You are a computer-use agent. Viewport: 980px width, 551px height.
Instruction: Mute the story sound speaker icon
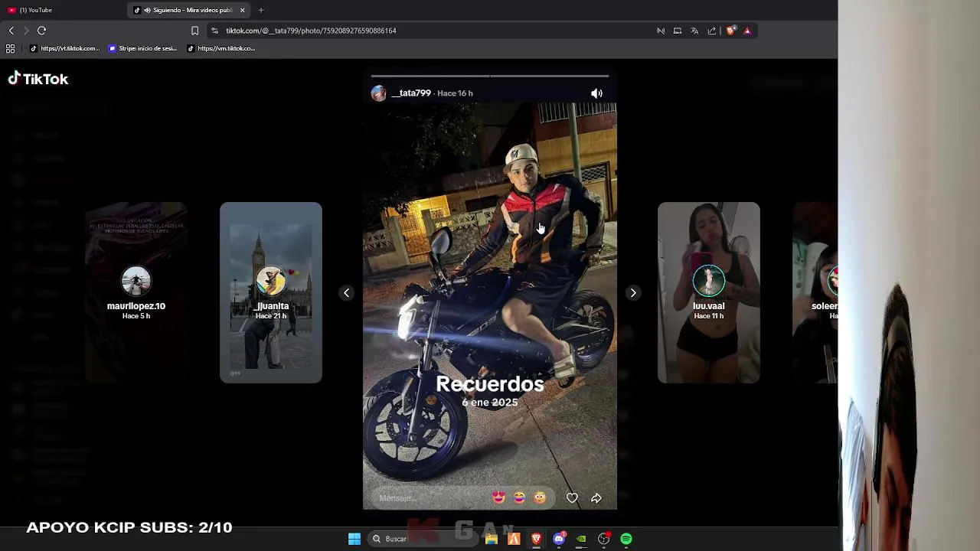[596, 93]
